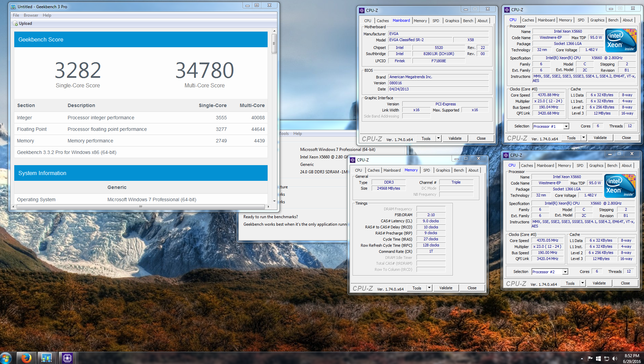Open About tab in CPU-Z Memory window
644x364 pixels.
[x=473, y=170]
